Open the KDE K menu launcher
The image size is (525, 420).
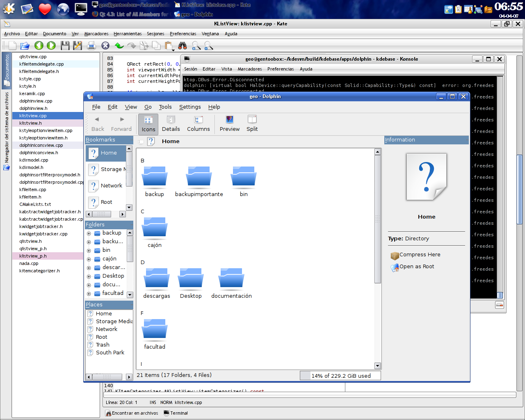point(8,8)
